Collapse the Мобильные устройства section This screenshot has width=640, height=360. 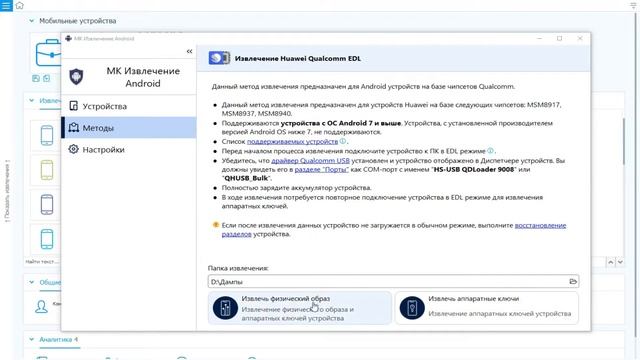click(x=31, y=20)
